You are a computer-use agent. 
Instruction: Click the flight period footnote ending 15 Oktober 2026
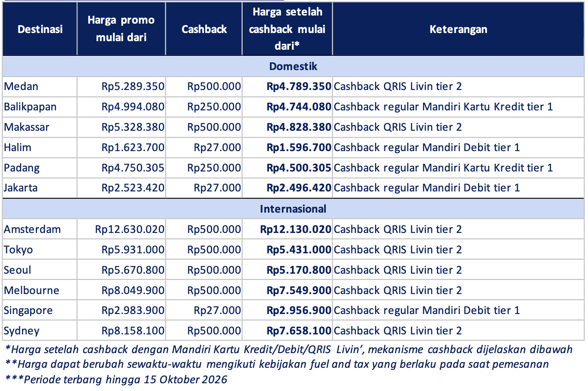tap(116, 380)
